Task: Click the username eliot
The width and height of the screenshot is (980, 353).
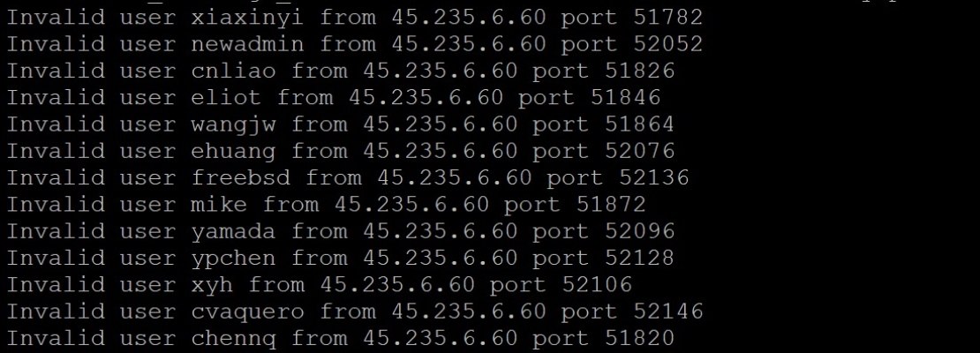Action: click(226, 98)
